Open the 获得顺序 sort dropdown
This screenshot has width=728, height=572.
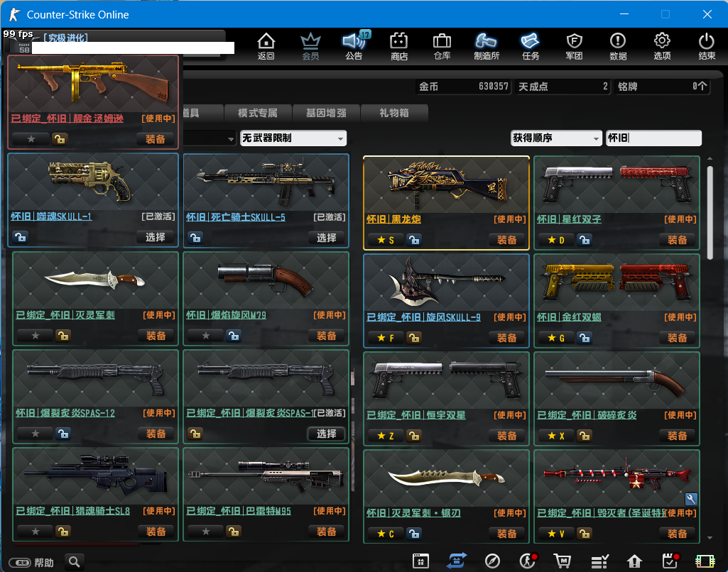click(555, 138)
